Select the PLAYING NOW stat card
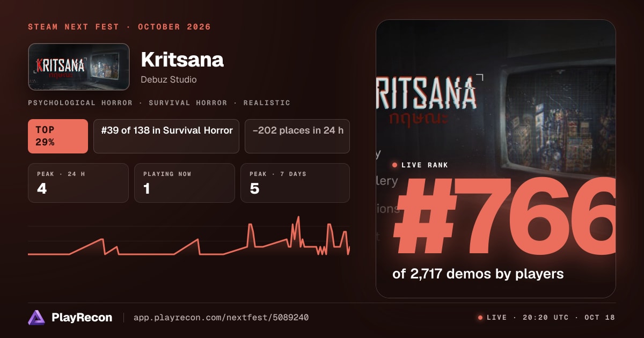This screenshot has height=338, width=644. click(x=185, y=183)
